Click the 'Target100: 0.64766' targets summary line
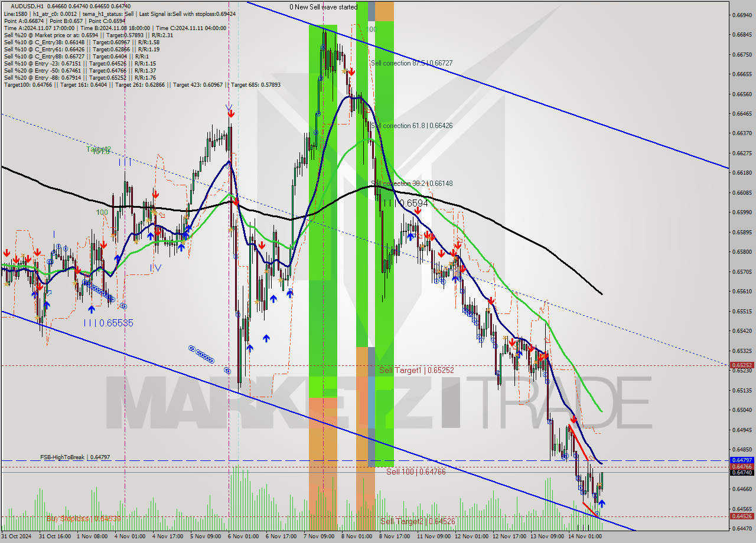Screen dimensions: 756x543 pos(142,84)
